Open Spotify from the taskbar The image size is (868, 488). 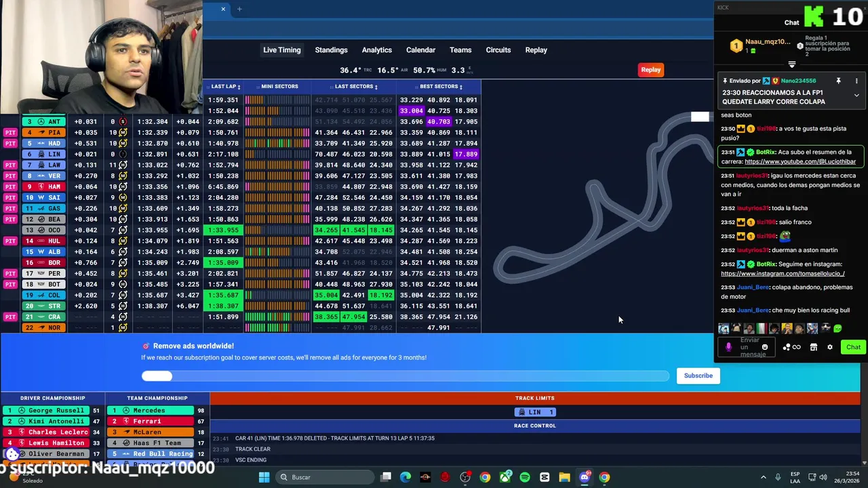click(x=525, y=477)
